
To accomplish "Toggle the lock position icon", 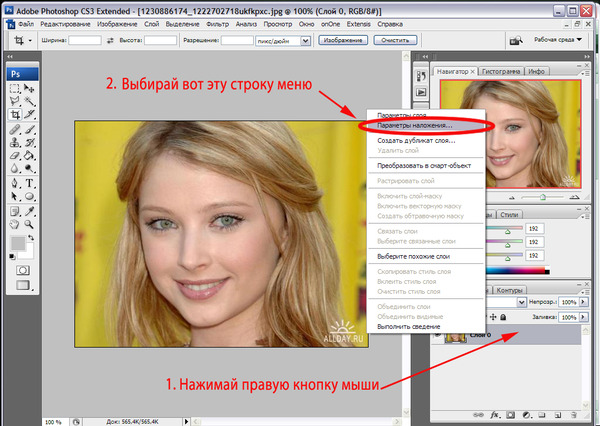I will click(x=493, y=317).
